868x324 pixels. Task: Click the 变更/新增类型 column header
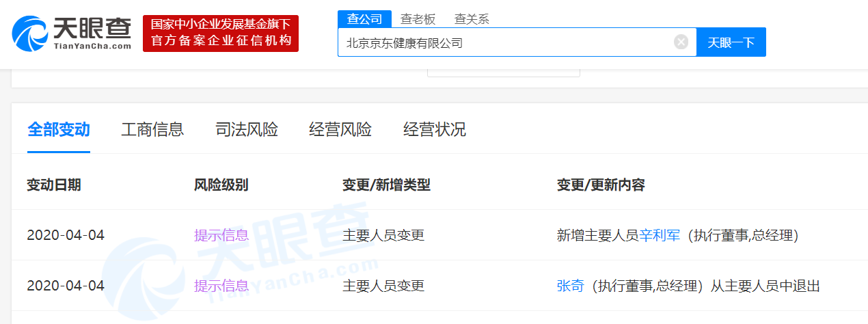387,185
